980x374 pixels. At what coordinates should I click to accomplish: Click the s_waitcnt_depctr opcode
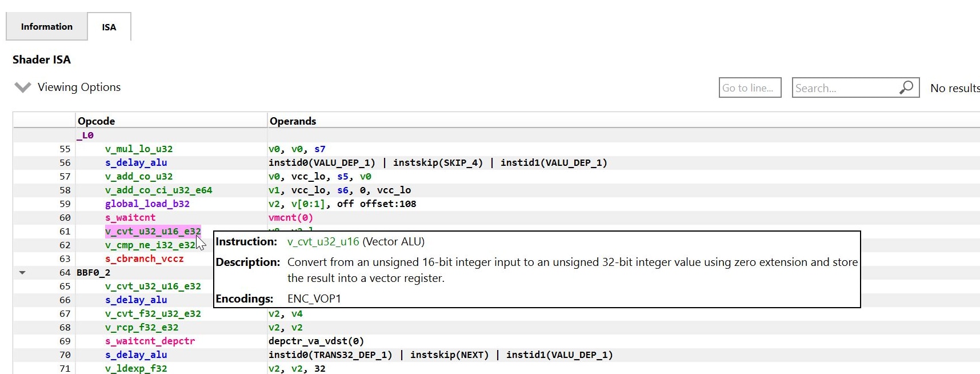coord(150,341)
